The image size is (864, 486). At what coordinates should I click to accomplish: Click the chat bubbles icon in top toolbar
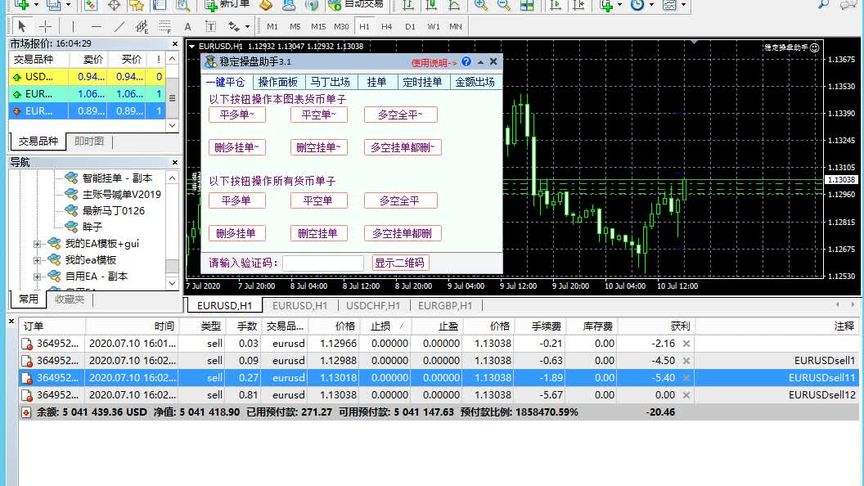tap(849, 5)
